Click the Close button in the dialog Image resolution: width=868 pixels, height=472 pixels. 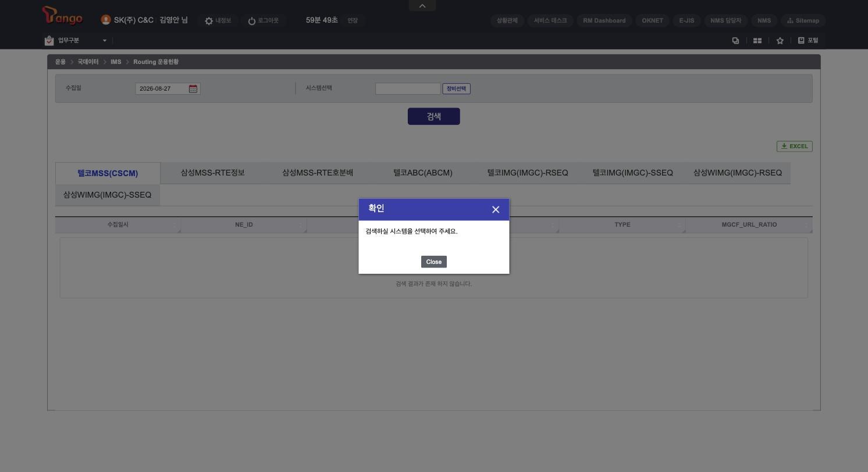434,262
